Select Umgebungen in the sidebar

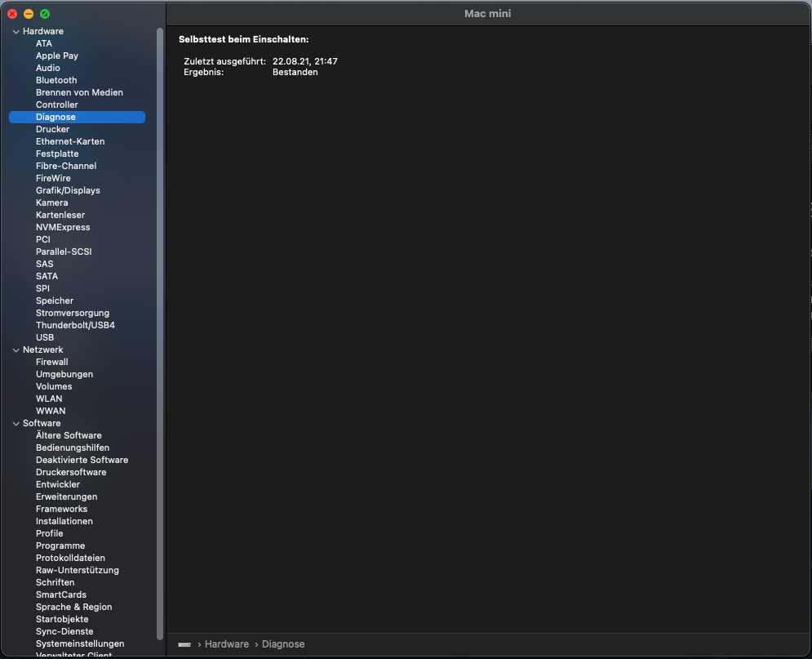click(x=64, y=374)
